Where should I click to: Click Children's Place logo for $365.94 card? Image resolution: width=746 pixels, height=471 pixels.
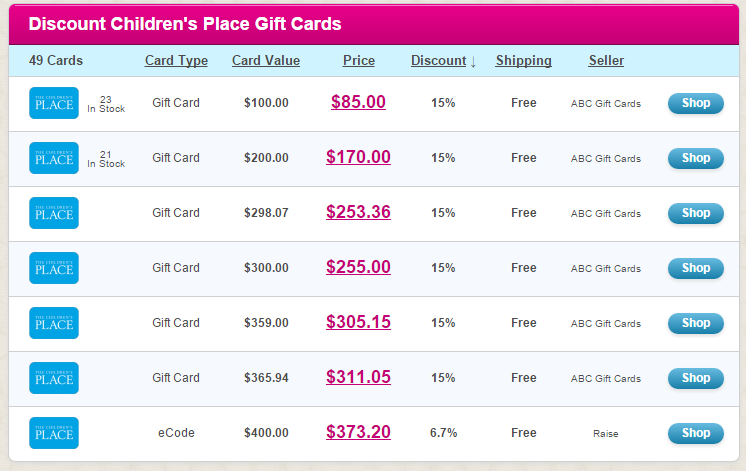coord(54,378)
